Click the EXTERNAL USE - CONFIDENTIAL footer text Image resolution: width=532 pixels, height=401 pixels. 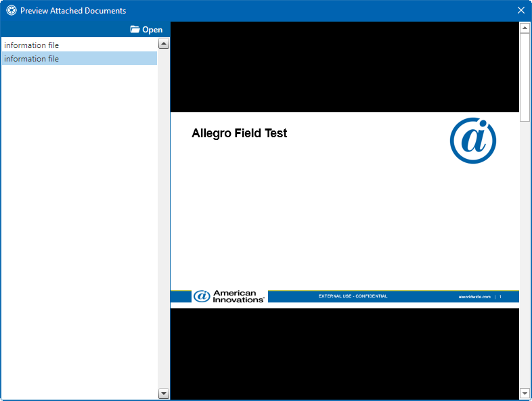point(353,296)
